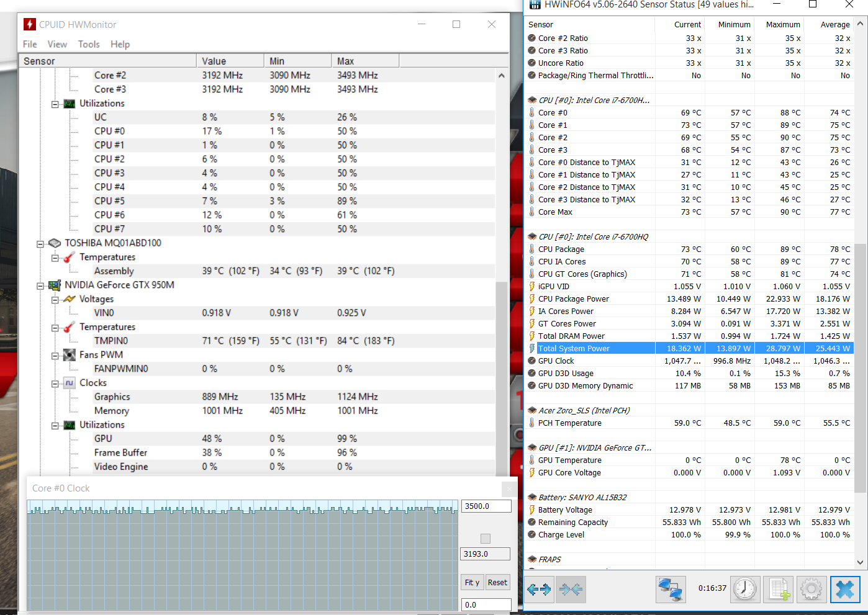Click the chip icon beside Acer Zoro_SLS
The height and width of the screenshot is (615, 868).
click(x=532, y=410)
